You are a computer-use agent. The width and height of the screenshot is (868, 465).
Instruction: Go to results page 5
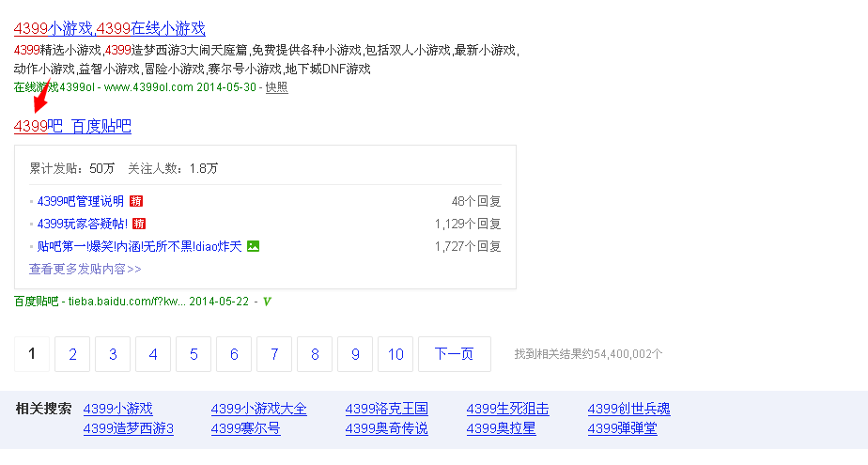point(194,354)
